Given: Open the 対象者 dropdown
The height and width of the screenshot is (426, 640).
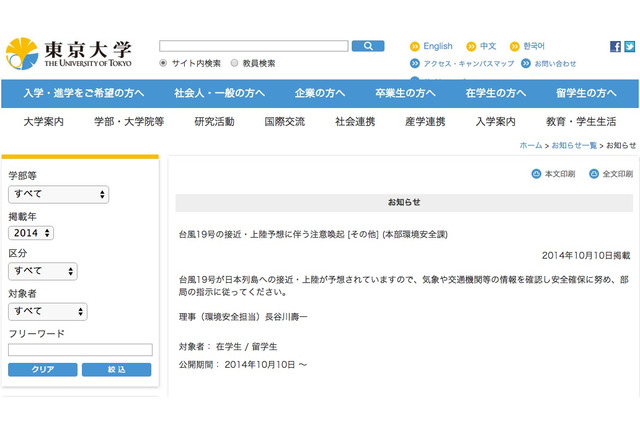Looking at the screenshot, I should (x=48, y=311).
